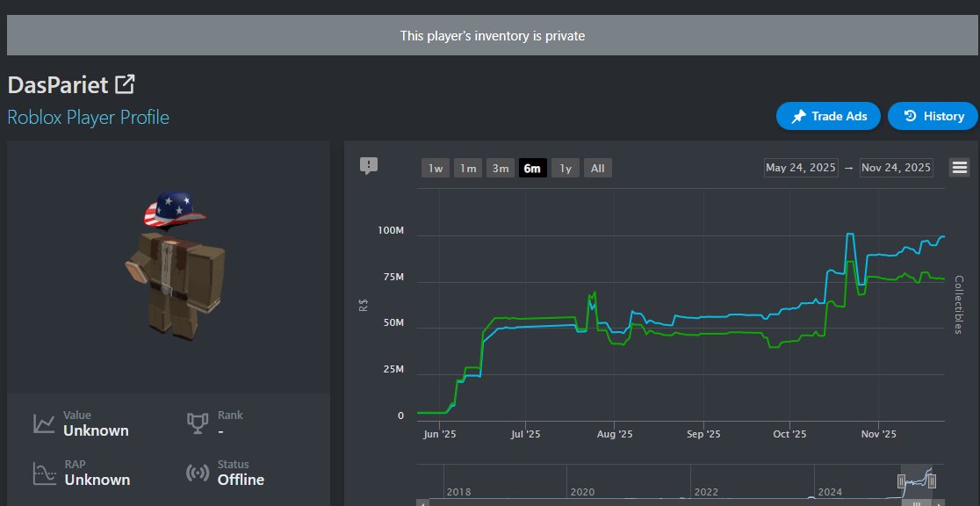Click the Oct '25 x-axis label
The height and width of the screenshot is (506, 980).
pyautogui.click(x=790, y=434)
